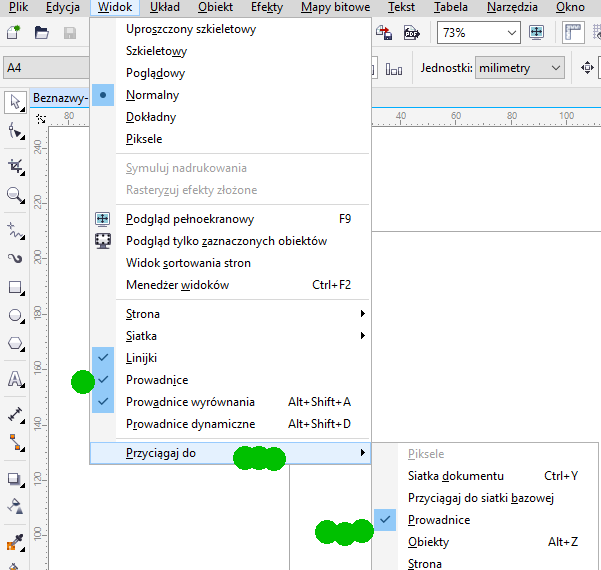
Task: Open the Efekty menu
Action: pyautogui.click(x=267, y=7)
